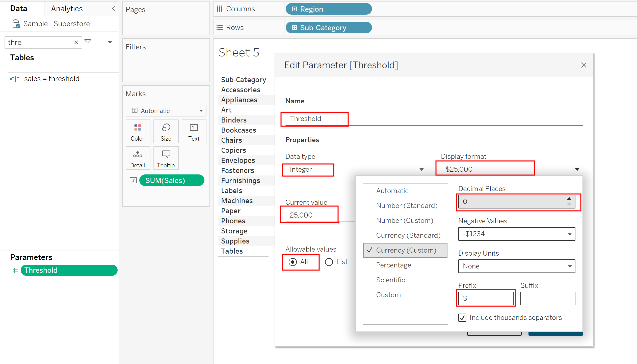This screenshot has height=364, width=637.
Task: Click the SUM(Sales) pill on Marks
Action: (172, 180)
